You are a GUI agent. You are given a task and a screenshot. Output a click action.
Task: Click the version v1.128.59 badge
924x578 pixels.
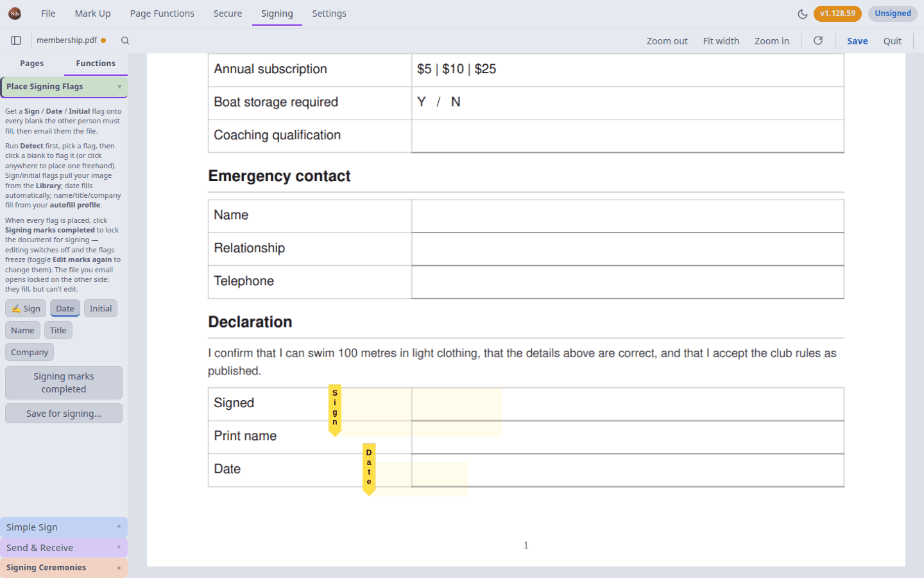point(837,13)
